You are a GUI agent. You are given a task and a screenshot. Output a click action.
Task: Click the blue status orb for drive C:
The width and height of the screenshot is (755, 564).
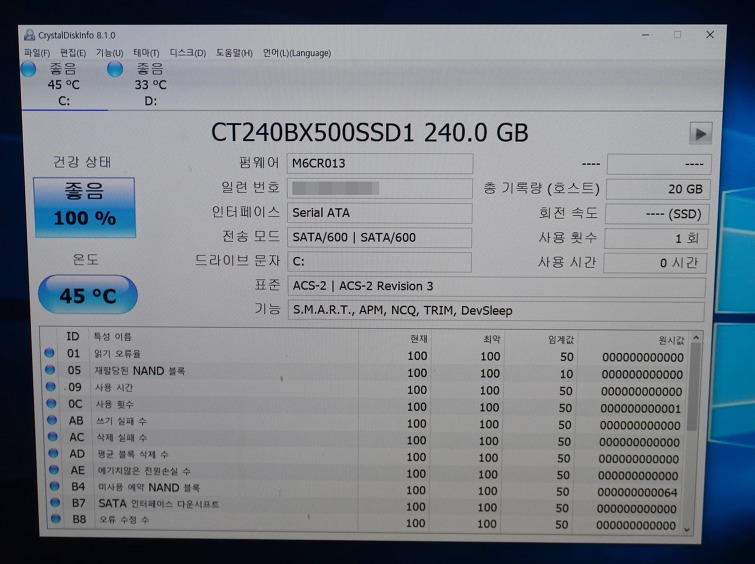tap(29, 69)
